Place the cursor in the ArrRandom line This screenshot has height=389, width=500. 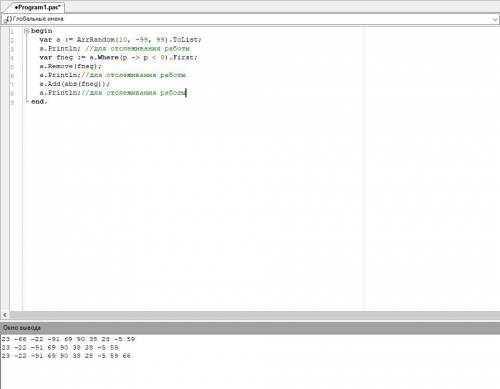[x=120, y=40]
